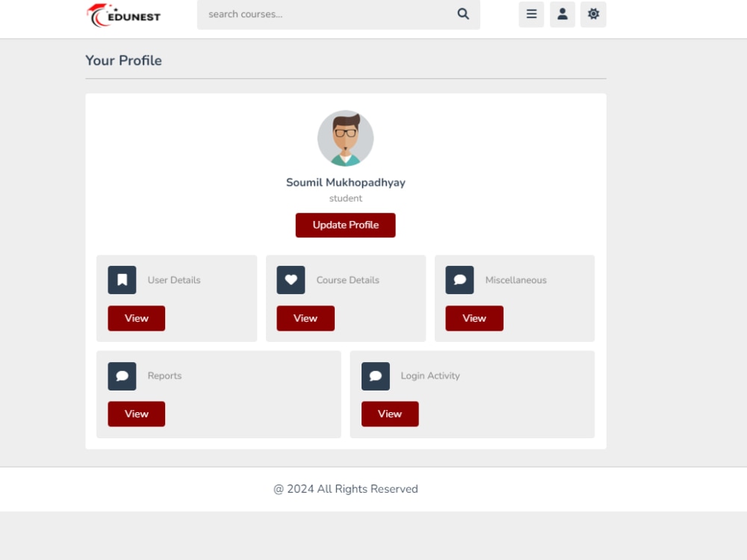The image size is (747, 560).
Task: Click the Your Profile heading
Action: click(x=123, y=60)
